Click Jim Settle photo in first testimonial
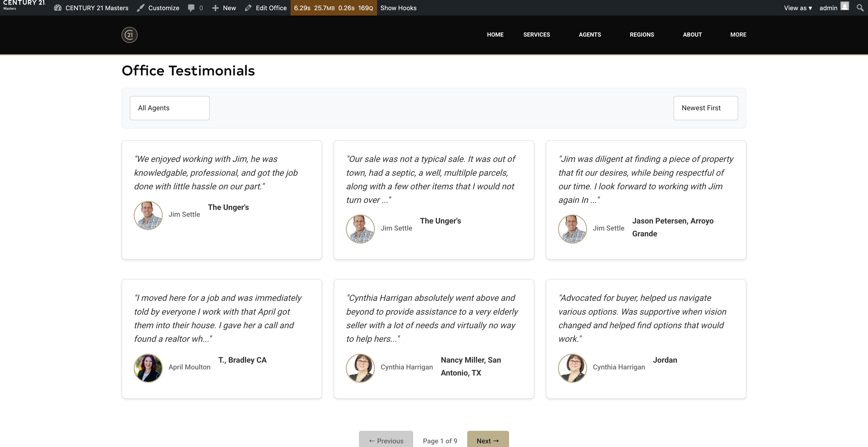The width and height of the screenshot is (868, 447). [x=148, y=215]
